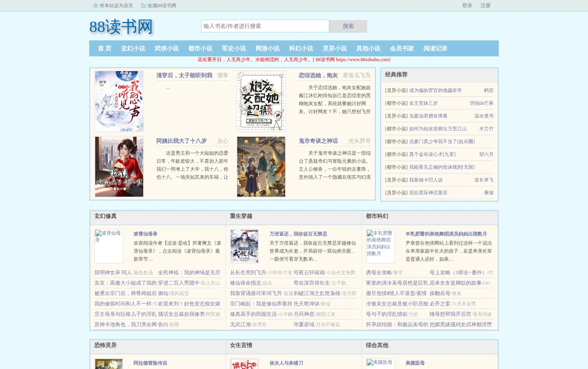This screenshot has height=369, width=588.
Task: Open title 万倍返还，我收徒百无禁忌
Action: pos(298,234)
